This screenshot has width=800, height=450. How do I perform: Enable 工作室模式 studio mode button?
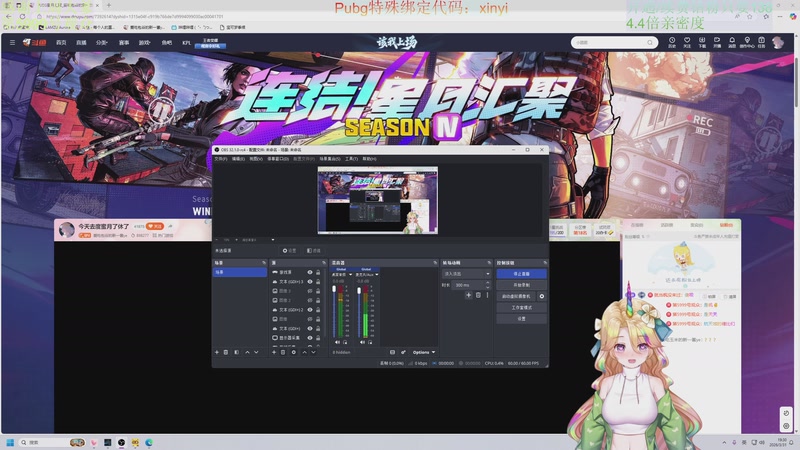pos(521,308)
